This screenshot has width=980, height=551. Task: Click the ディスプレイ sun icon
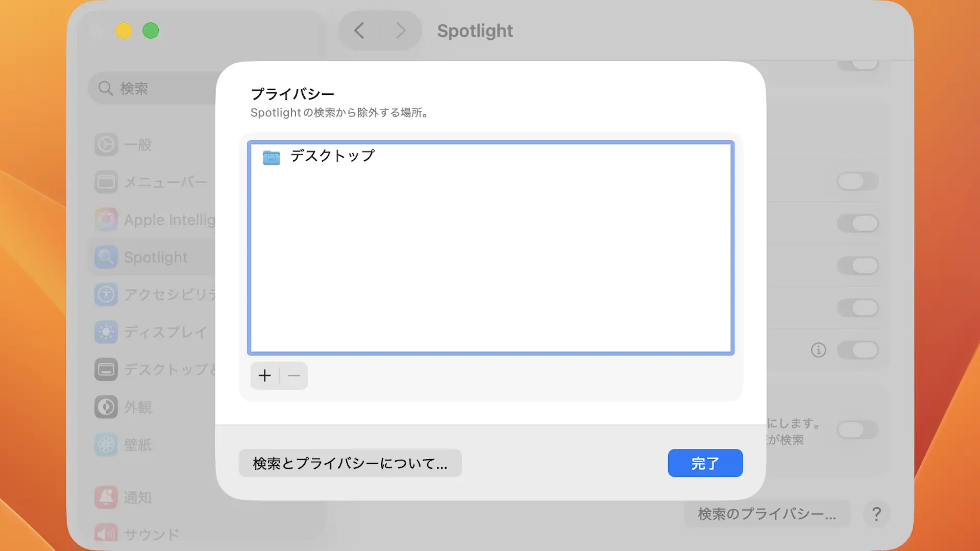[106, 332]
